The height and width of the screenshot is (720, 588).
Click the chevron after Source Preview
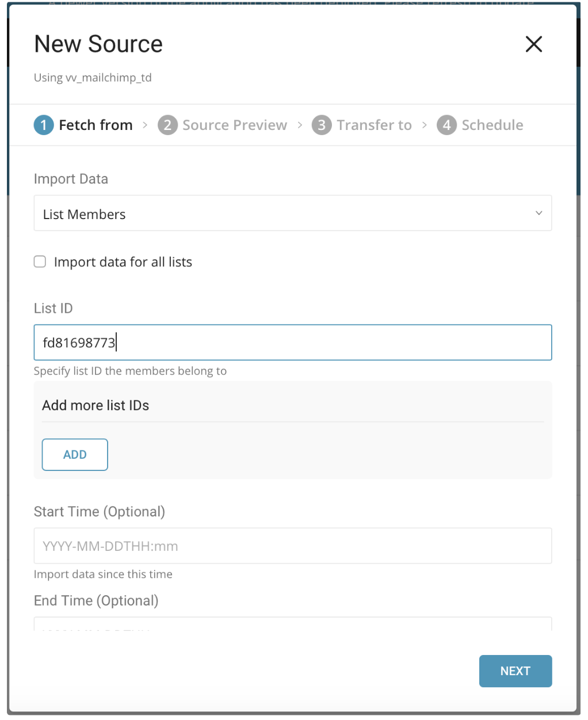coord(300,125)
